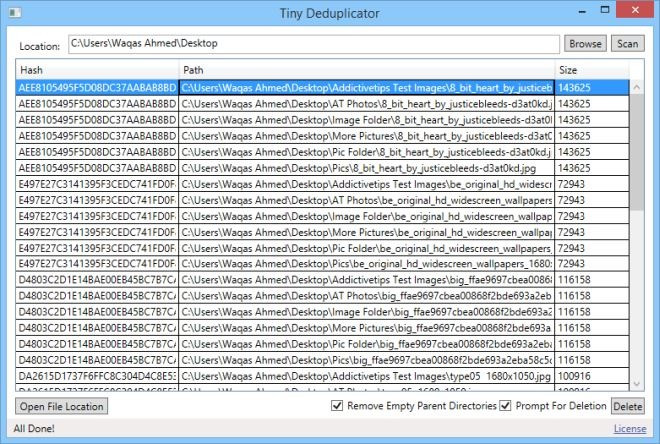Select Addictivetips Test Images big_ffae9697 path row
Screen dimensions: 660x444
(367, 280)
